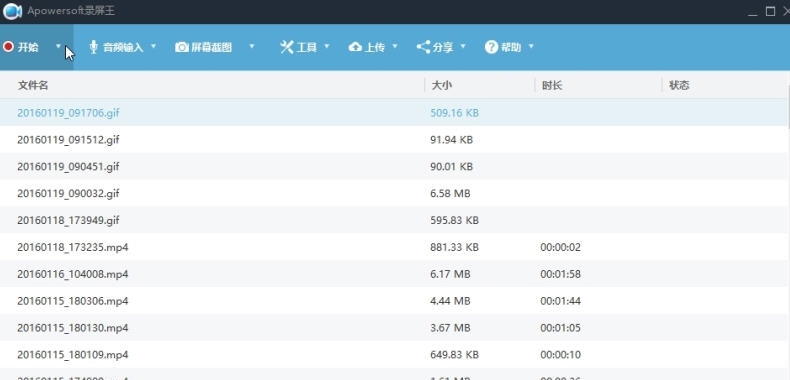This screenshot has width=790, height=380.
Task: Click the share nodes icon
Action: point(423,47)
